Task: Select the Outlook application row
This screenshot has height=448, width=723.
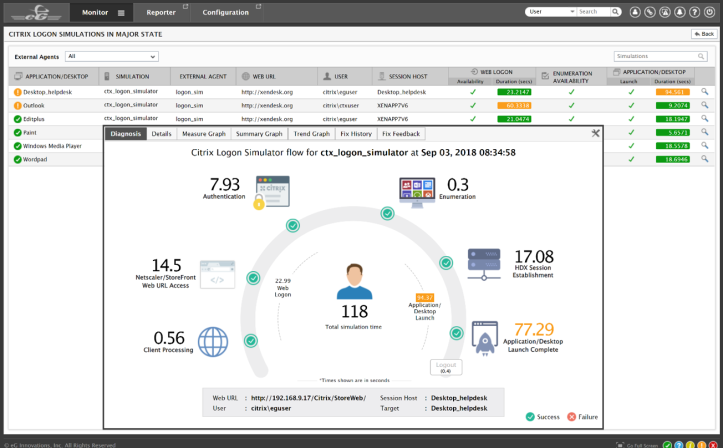Action: click(x=34, y=106)
